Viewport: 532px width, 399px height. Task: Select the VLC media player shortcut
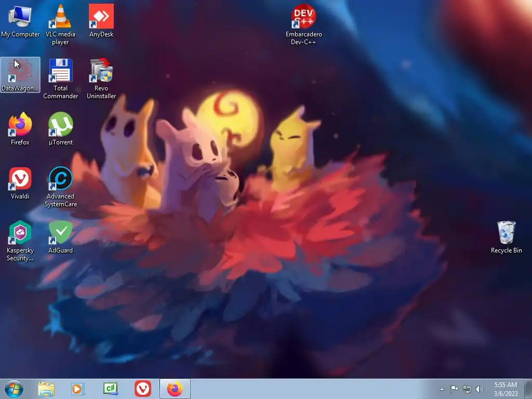(x=60, y=24)
